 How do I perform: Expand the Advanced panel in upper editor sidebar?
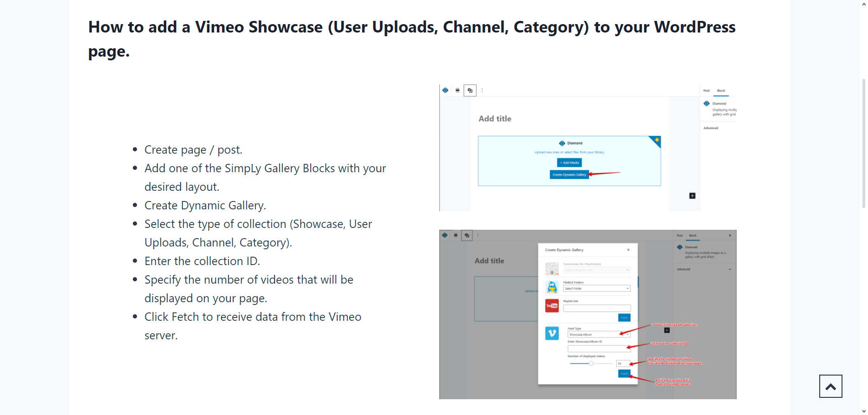coord(711,128)
